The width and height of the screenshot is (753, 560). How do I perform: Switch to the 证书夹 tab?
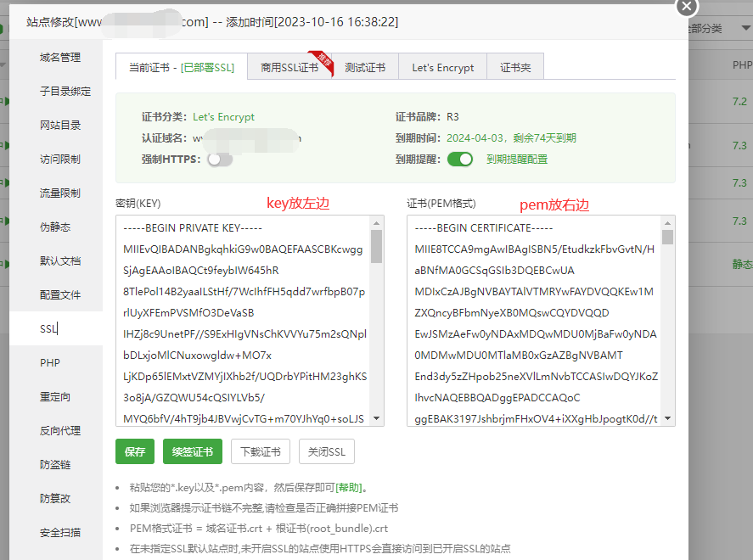point(515,68)
